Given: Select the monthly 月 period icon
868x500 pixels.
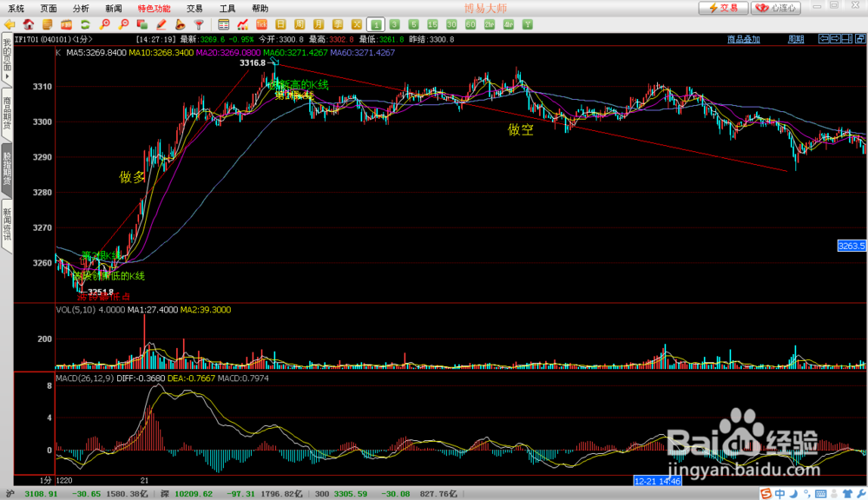Looking at the screenshot, I should [x=319, y=24].
